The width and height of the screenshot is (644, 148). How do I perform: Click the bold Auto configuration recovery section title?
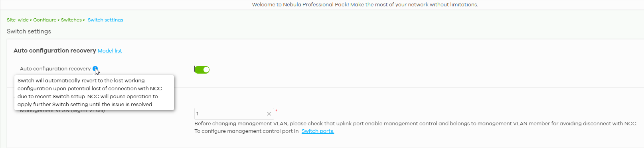pos(55,51)
